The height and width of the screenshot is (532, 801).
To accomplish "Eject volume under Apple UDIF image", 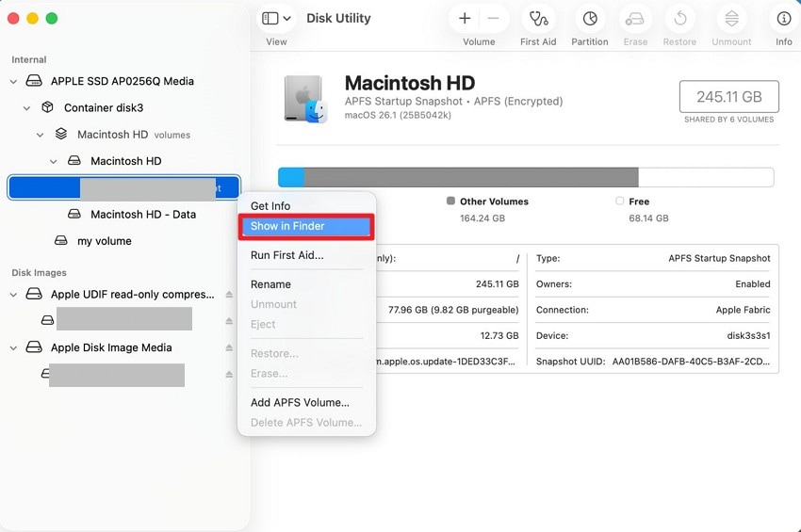I will 229,321.
